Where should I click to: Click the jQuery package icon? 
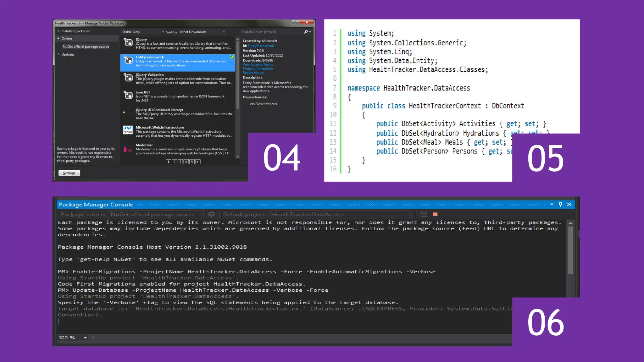(x=128, y=42)
